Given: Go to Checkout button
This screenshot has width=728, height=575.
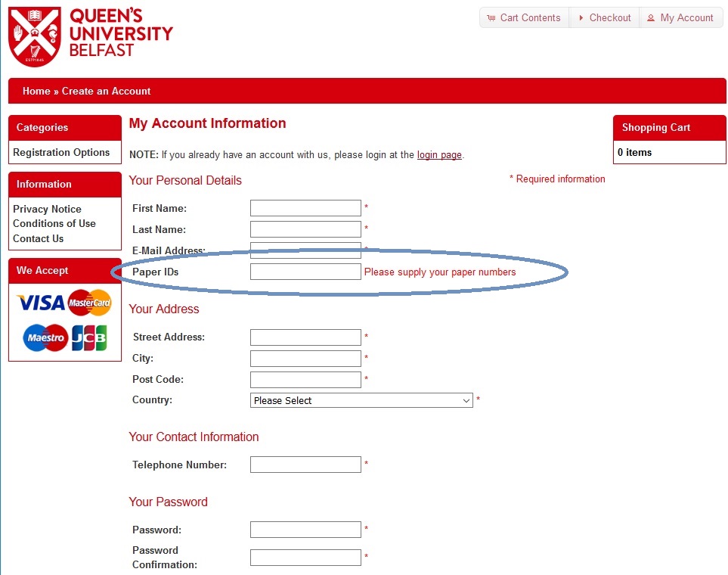Looking at the screenshot, I should click(x=604, y=18).
